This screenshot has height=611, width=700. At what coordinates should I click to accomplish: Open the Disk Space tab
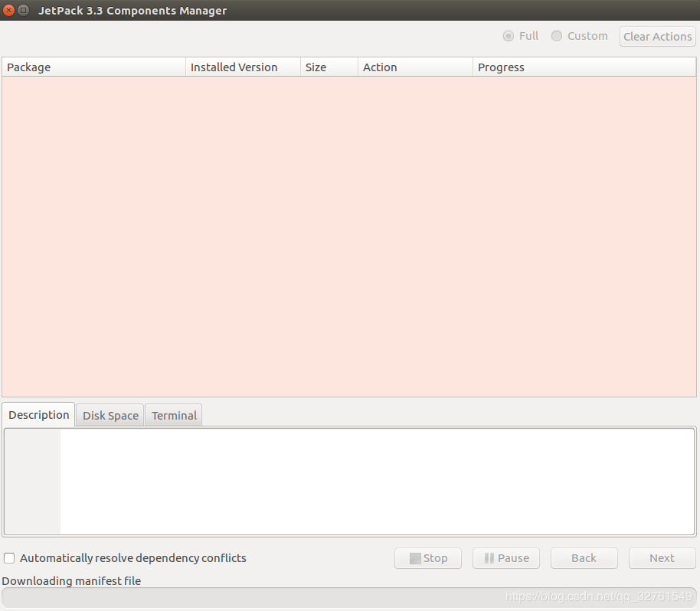[110, 416]
